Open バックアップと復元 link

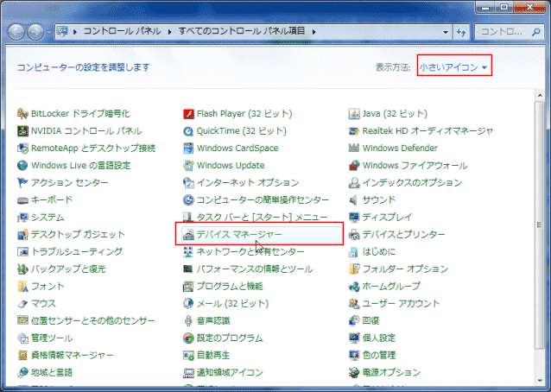68,269
